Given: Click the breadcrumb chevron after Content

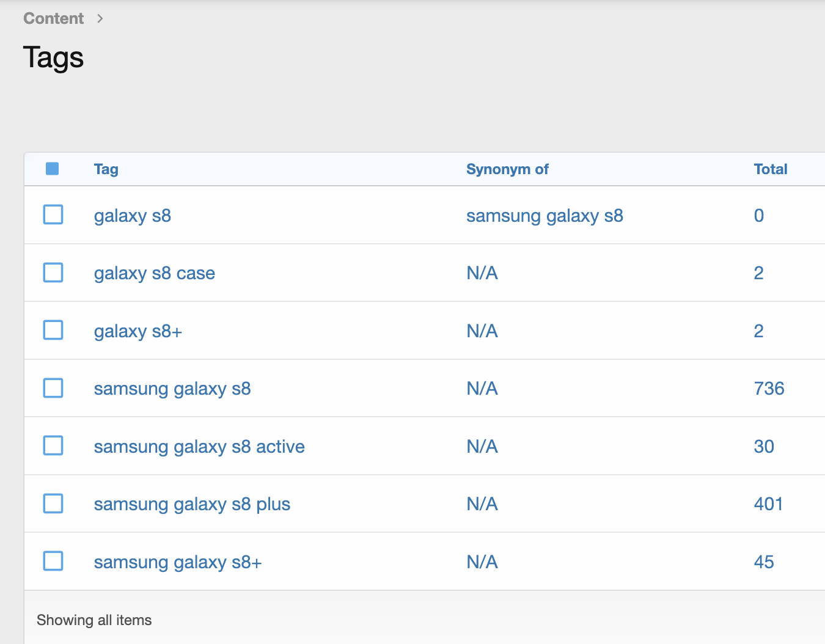Looking at the screenshot, I should coord(100,19).
